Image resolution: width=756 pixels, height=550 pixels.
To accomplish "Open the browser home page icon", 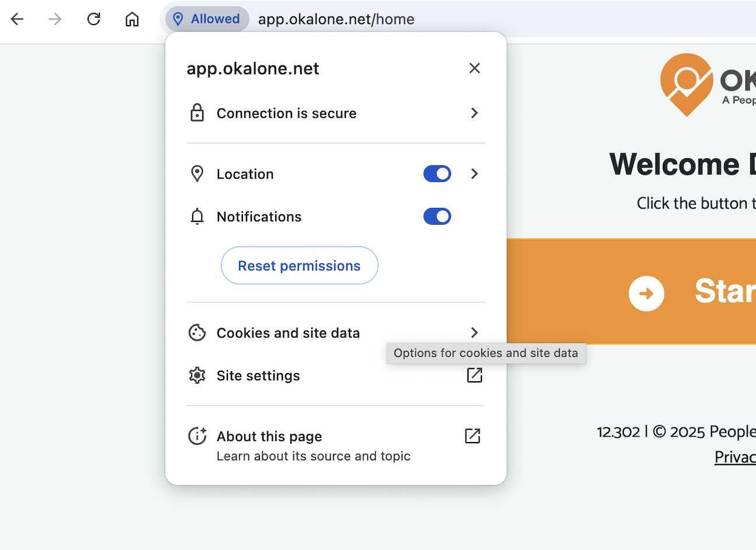I will [x=131, y=19].
